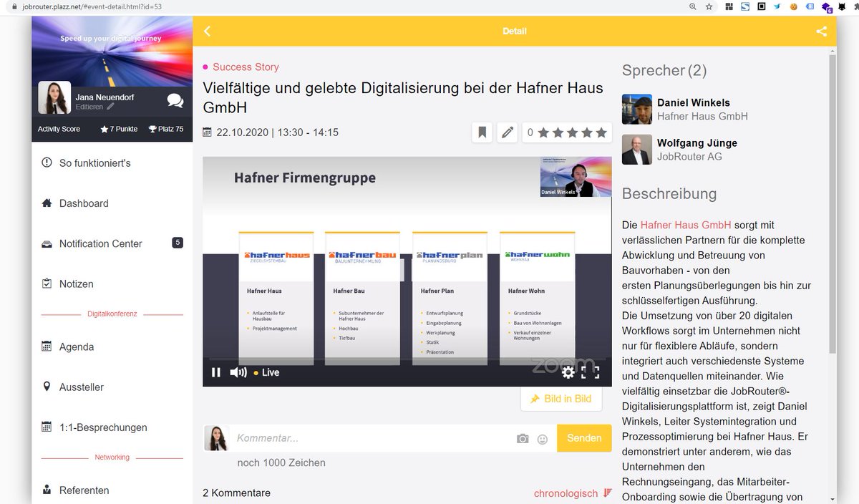859x504 pixels.
Task: Change sort order chronologisch
Action: (573, 493)
